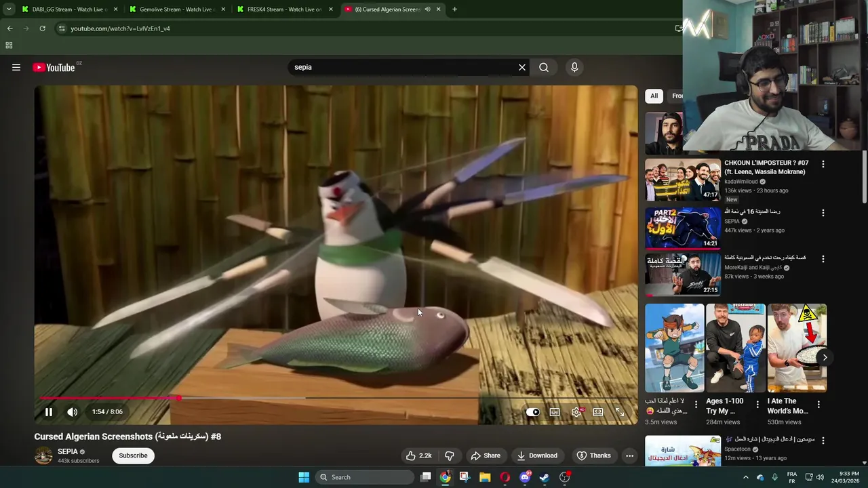The image size is (868, 488).
Task: Start voice search with the microphone icon
Action: pos(574,67)
